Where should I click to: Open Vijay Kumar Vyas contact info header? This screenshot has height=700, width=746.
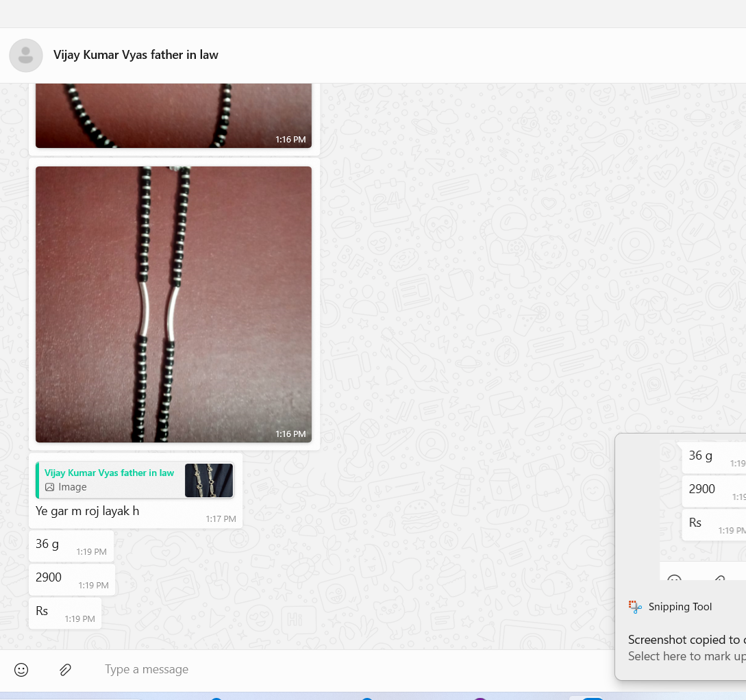[x=136, y=55]
